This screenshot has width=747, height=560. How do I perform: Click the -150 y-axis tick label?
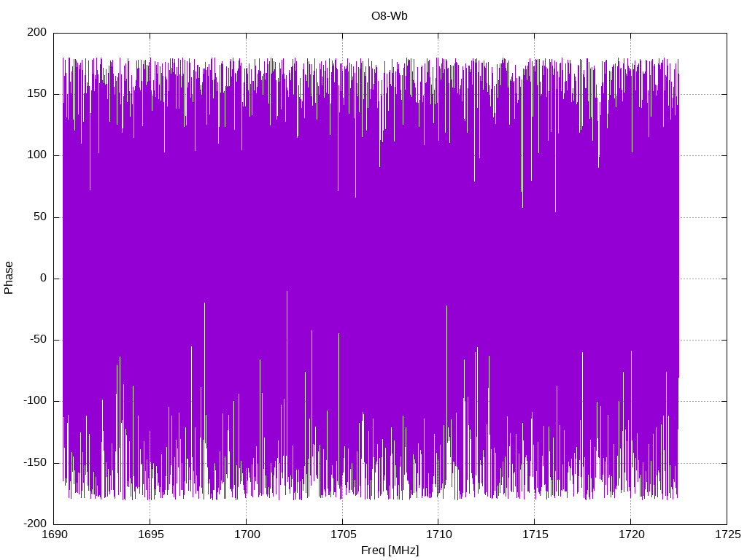pos(35,462)
